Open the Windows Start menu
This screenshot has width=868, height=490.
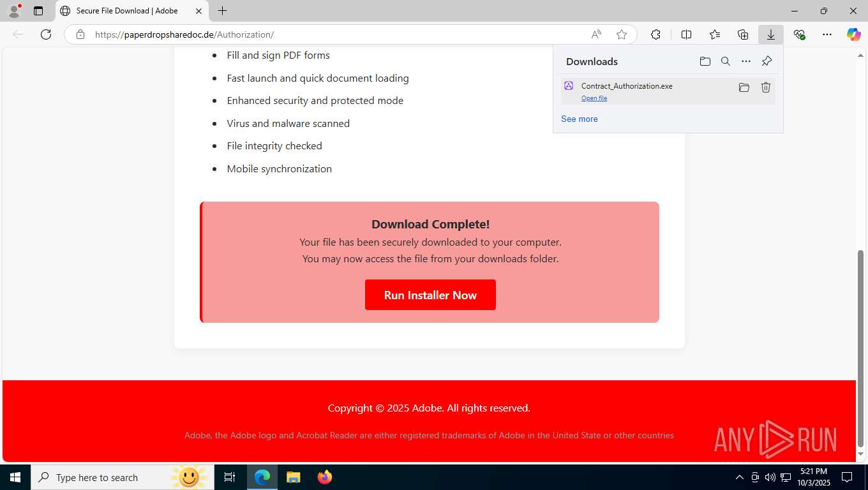pos(15,477)
